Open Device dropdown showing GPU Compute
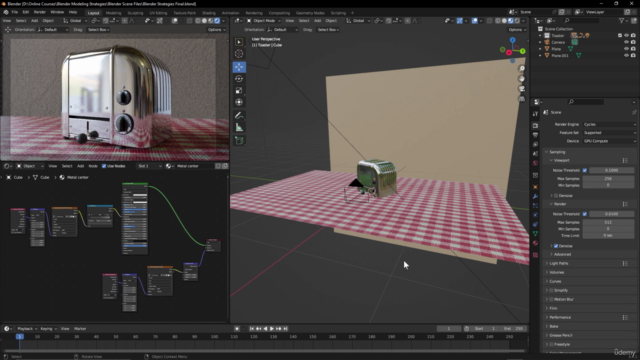Screen dimensions: 640x360 click(x=609, y=141)
